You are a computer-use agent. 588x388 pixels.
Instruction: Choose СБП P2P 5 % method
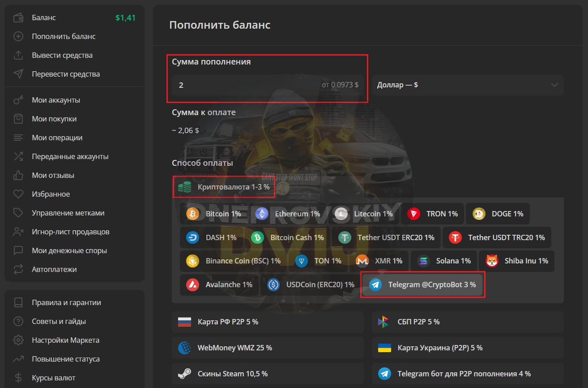[x=468, y=322]
